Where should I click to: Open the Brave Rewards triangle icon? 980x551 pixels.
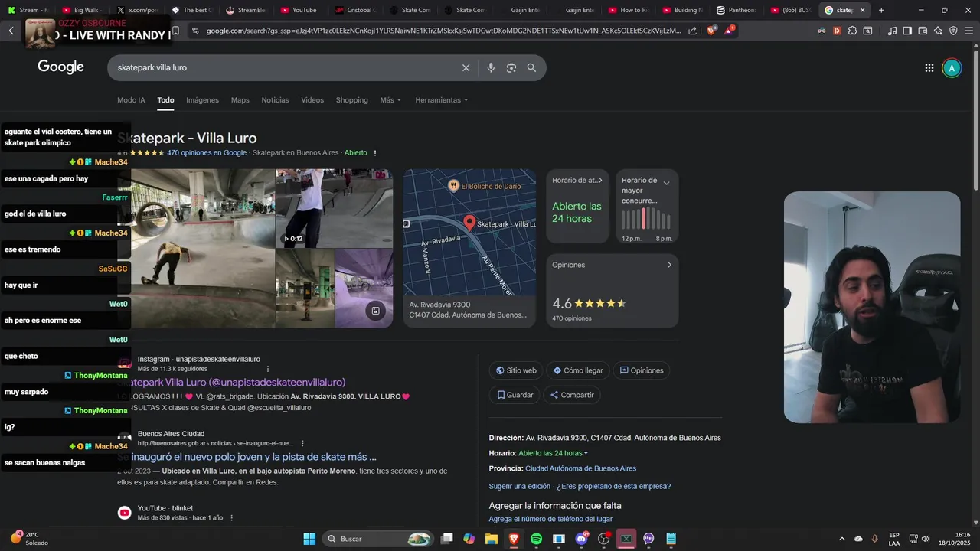pyautogui.click(x=730, y=31)
